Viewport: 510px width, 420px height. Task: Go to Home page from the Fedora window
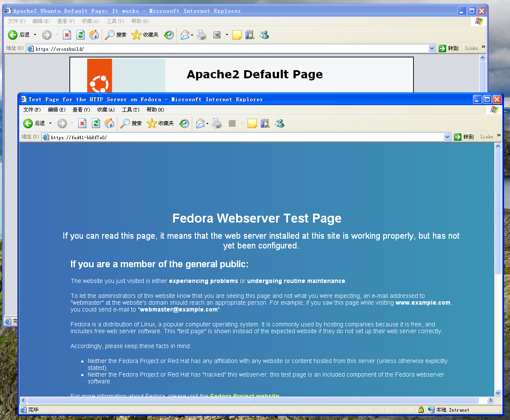point(109,123)
